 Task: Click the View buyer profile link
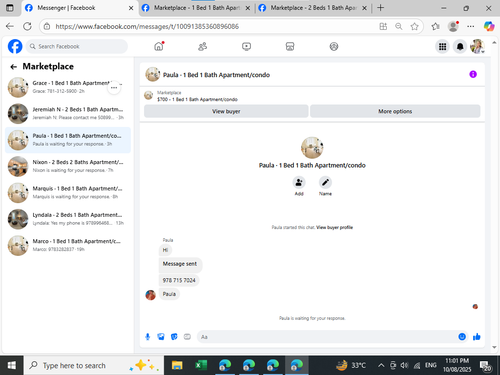pos(334,227)
